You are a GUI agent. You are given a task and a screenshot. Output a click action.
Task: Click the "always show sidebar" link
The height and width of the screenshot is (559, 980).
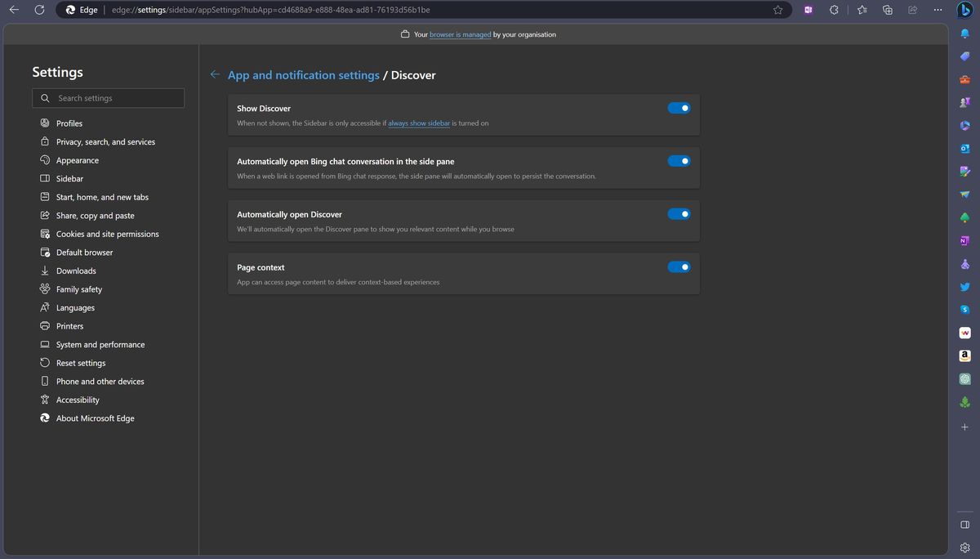419,123
